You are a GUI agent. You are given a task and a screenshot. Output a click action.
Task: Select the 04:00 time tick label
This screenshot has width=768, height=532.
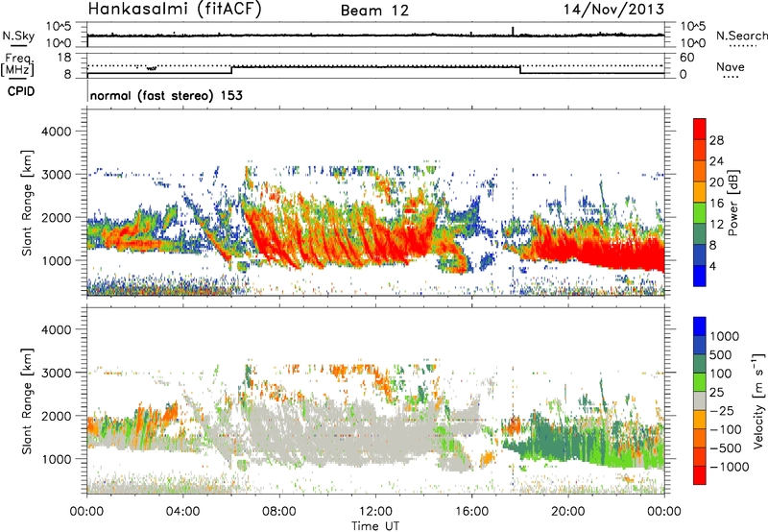pos(182,512)
